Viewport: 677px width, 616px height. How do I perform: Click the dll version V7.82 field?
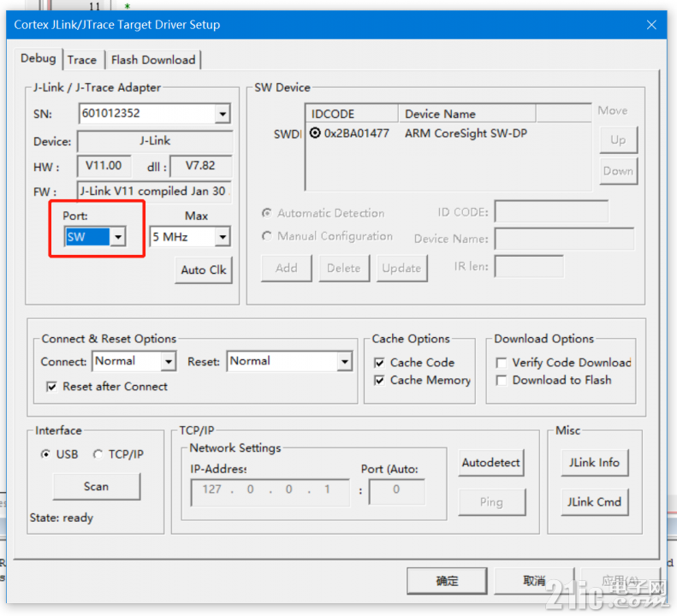coord(201,166)
